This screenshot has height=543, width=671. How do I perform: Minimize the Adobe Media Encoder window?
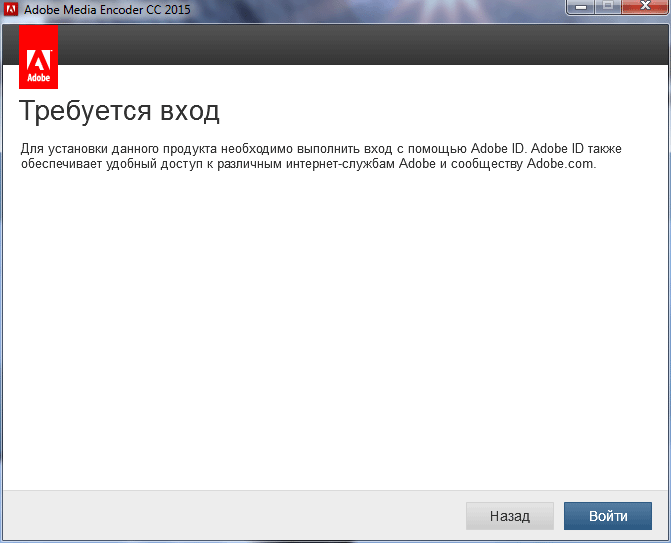point(581,7)
